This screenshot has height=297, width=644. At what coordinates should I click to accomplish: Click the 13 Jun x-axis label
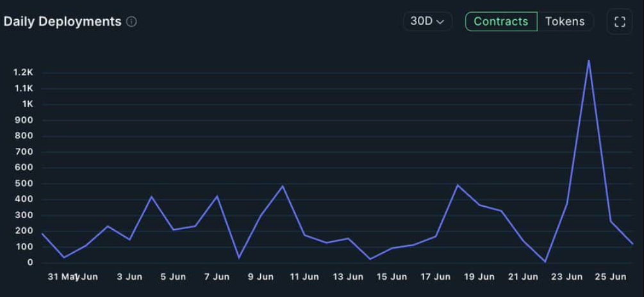[348, 277]
